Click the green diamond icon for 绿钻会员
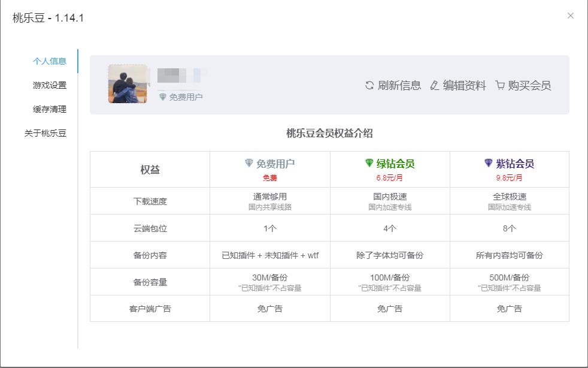Screen dimensions: 588x368 click(369, 162)
